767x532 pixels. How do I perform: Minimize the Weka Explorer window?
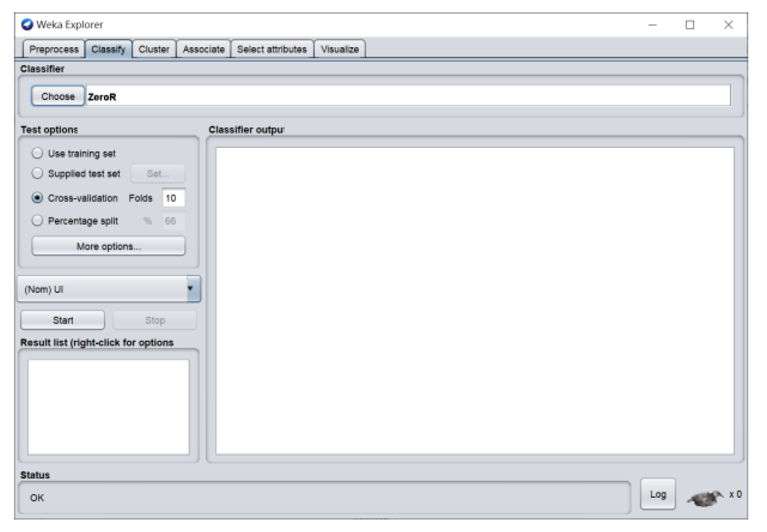pos(653,25)
